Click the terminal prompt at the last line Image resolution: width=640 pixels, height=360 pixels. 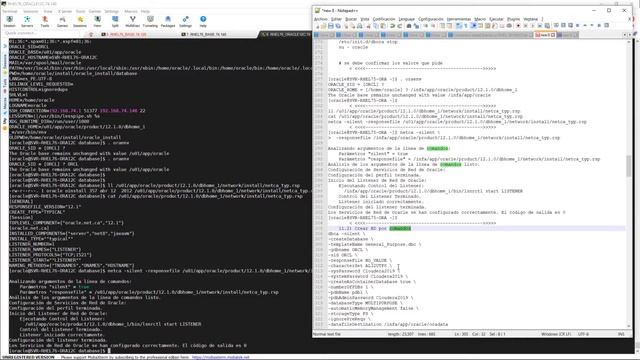[x=60, y=351]
